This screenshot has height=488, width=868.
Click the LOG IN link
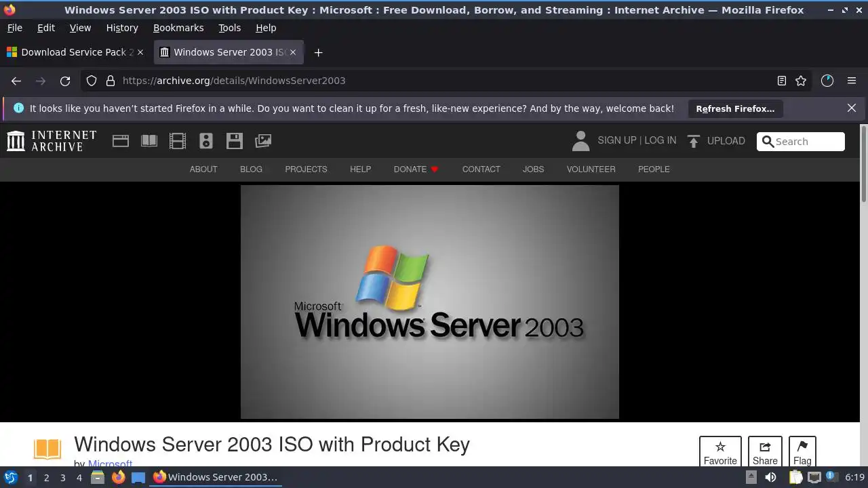point(660,140)
